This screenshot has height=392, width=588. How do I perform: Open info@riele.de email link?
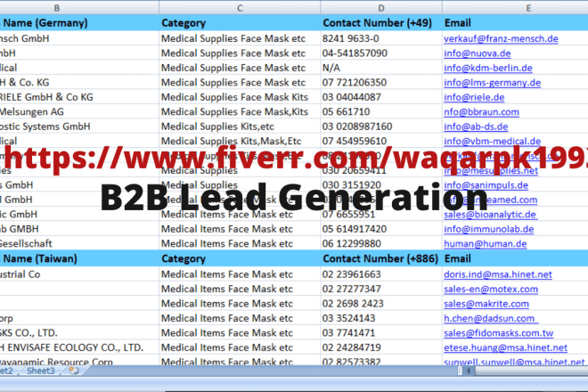474,97
